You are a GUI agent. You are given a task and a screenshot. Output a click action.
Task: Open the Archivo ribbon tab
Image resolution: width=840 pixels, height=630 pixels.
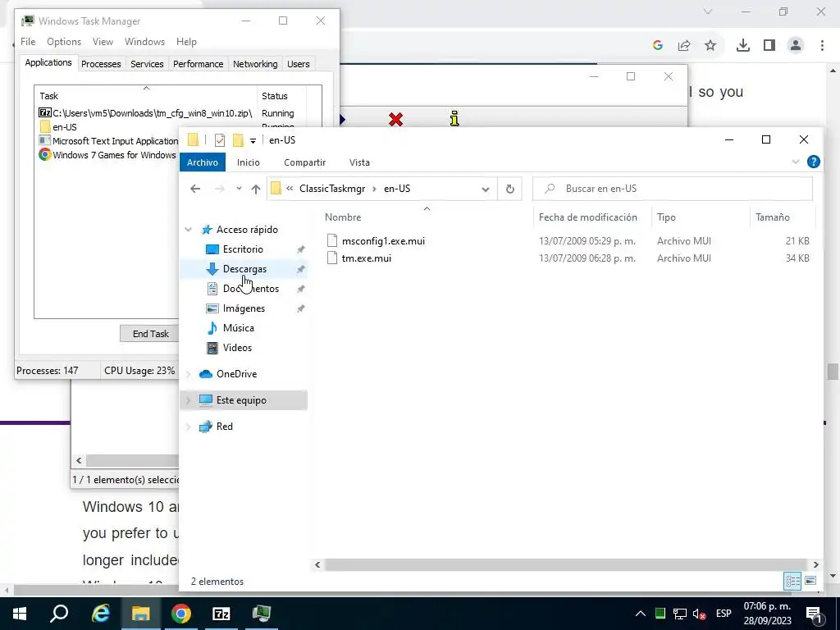pyautogui.click(x=203, y=162)
